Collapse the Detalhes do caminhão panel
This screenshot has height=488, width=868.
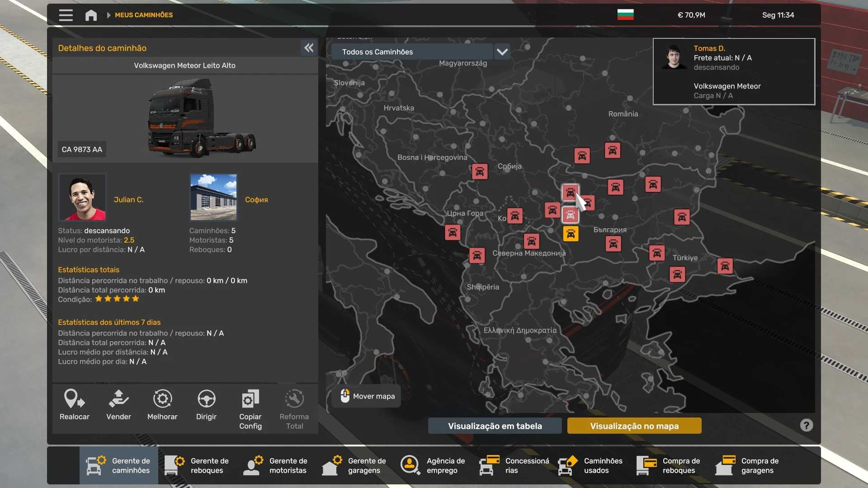click(x=309, y=48)
